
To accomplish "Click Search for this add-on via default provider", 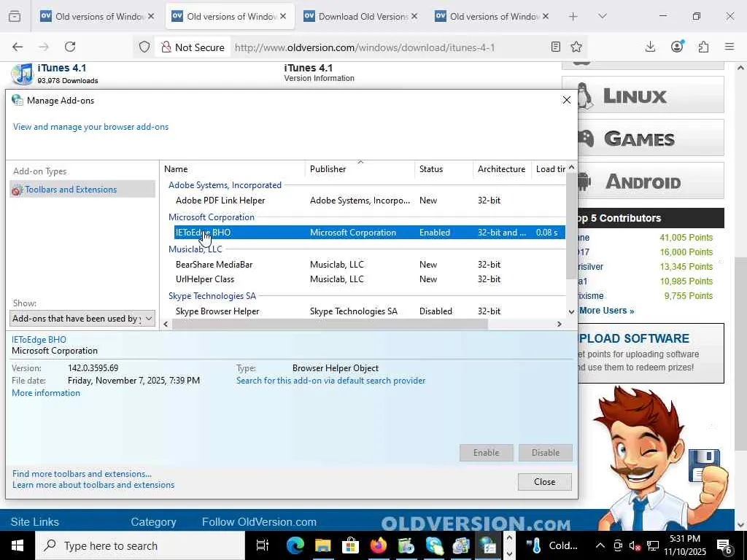I will click(330, 381).
